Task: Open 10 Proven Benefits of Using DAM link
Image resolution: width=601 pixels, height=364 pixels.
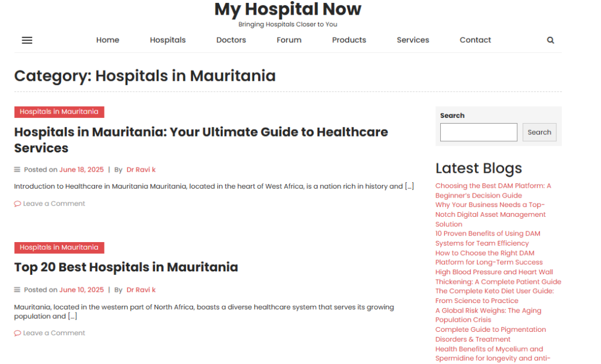Action: tap(488, 238)
